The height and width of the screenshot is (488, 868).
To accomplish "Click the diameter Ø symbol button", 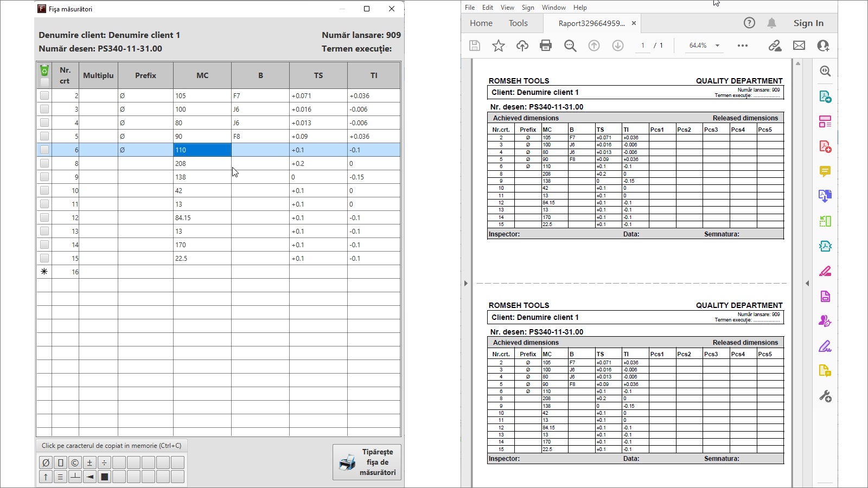I will point(46,463).
